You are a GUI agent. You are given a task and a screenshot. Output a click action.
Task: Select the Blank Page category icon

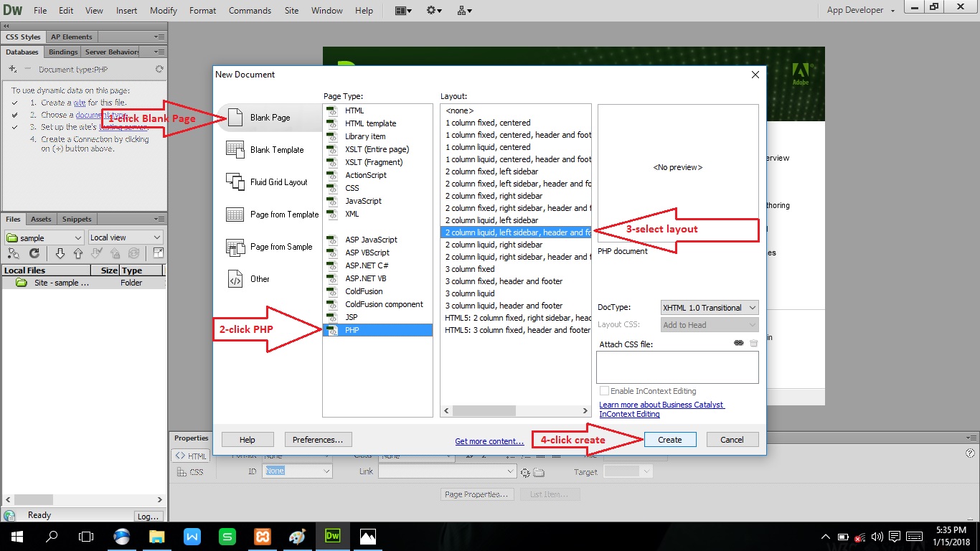(x=235, y=118)
